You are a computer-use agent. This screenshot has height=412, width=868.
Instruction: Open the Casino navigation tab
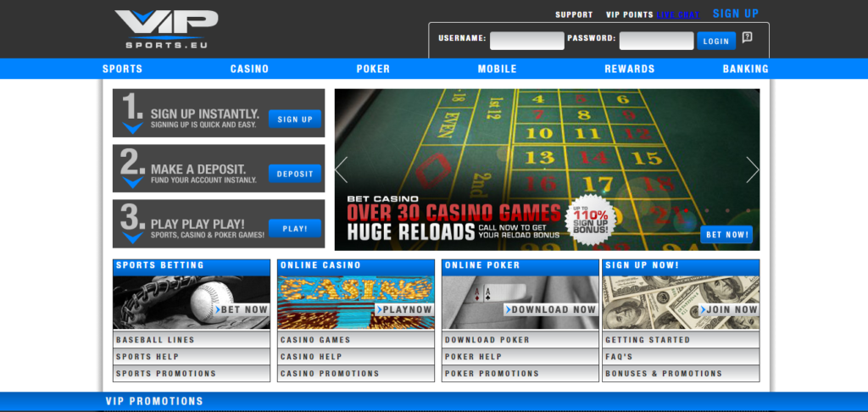[x=250, y=70]
